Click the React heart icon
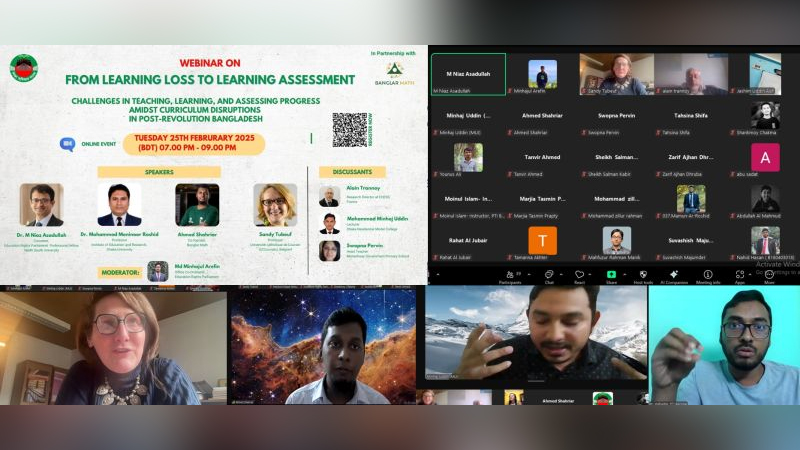The width and height of the screenshot is (800, 450). 579,275
